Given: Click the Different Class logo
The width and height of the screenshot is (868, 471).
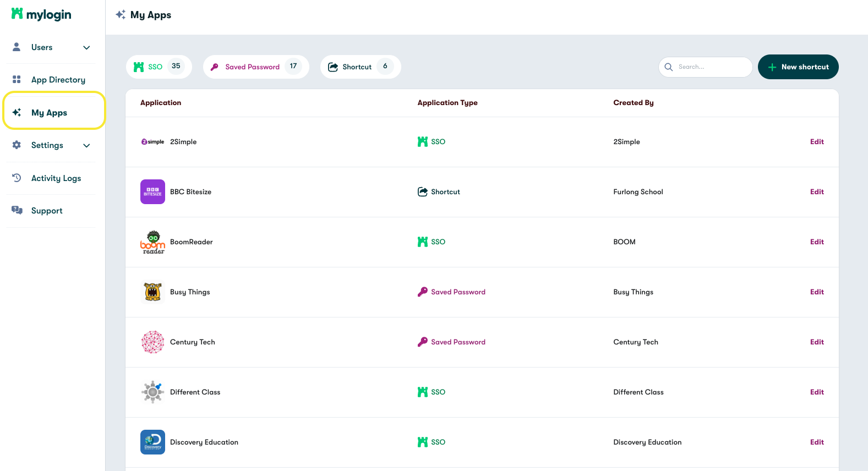Looking at the screenshot, I should pos(152,392).
